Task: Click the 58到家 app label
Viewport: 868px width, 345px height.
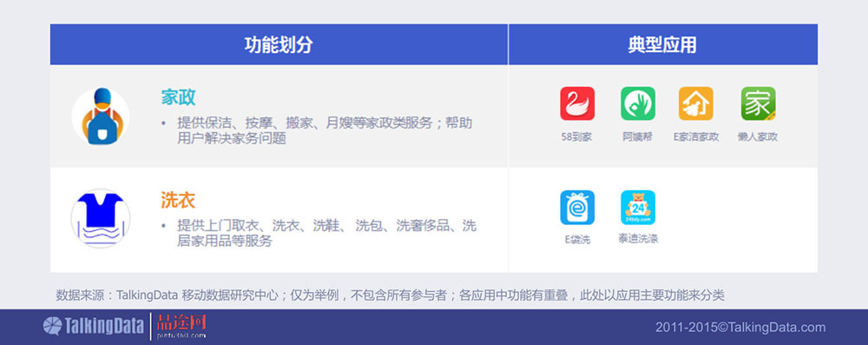Action: (577, 137)
